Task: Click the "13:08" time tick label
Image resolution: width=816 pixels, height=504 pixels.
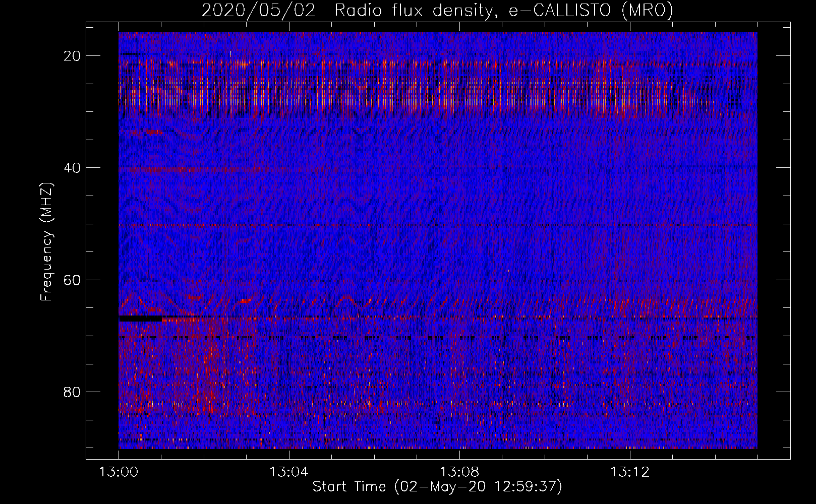Action: (459, 472)
